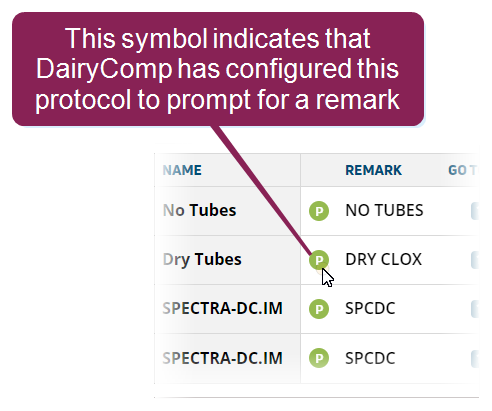Click the Go To control in No Tubes row
The image size is (492, 411).
475,211
